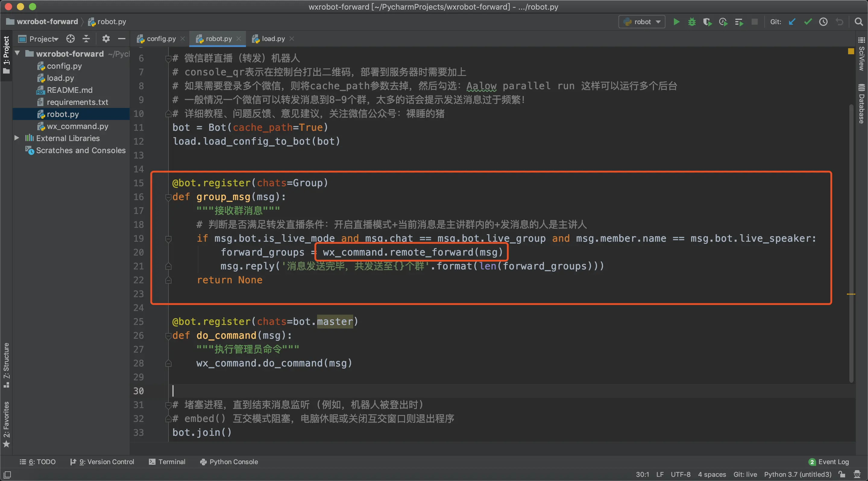Run with coverage icon
This screenshot has height=481, width=868.
[x=707, y=22]
